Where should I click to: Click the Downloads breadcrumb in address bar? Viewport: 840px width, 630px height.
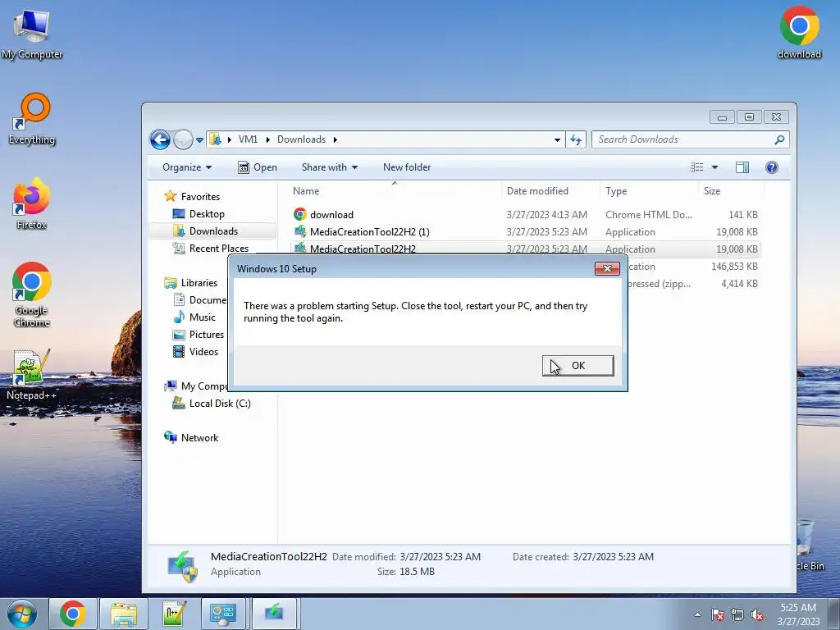point(301,139)
